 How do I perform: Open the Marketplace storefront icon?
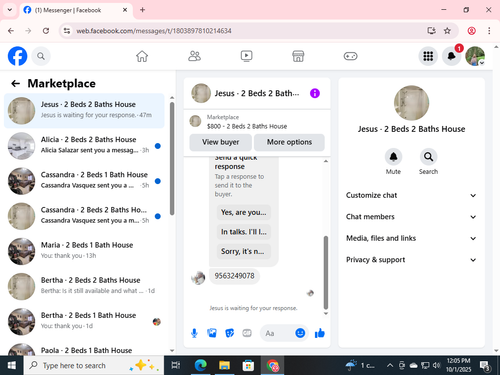tap(298, 56)
